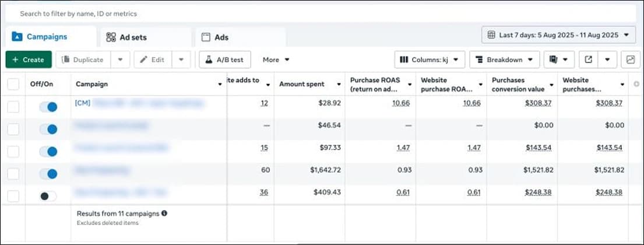
Task: Click the Off/On column header
Action: coord(42,84)
